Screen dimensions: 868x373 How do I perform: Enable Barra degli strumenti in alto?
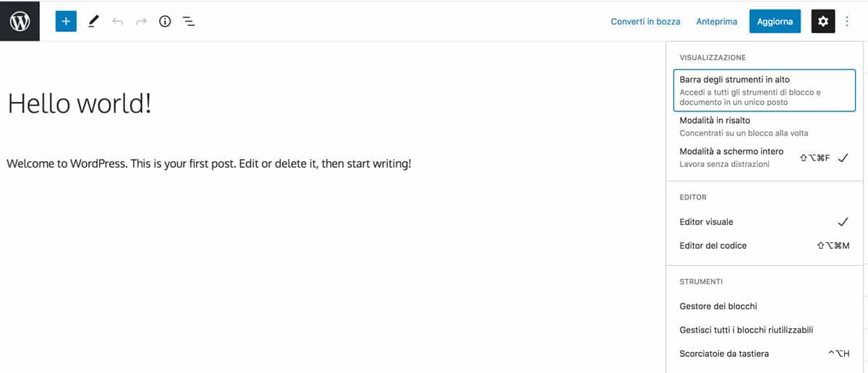pos(765,90)
